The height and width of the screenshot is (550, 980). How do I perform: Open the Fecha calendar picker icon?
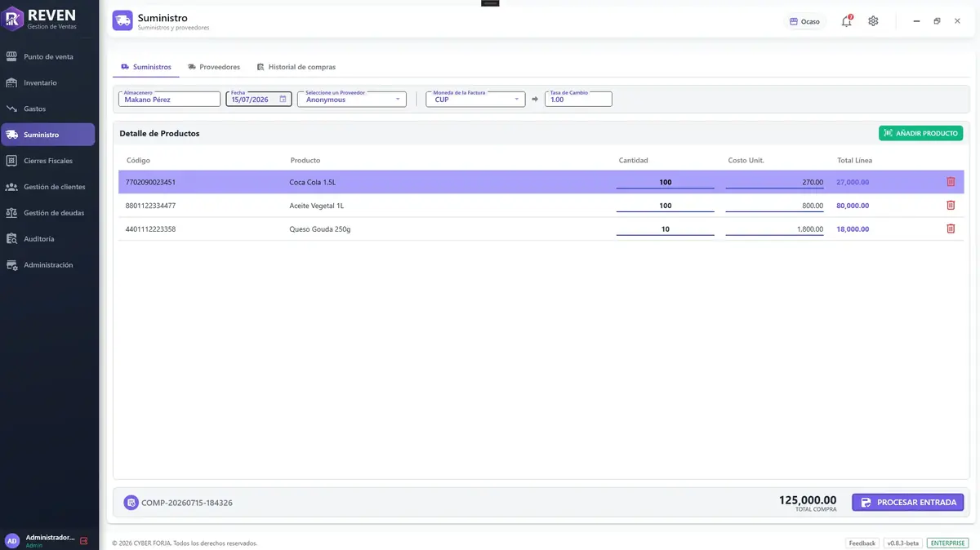pos(283,99)
